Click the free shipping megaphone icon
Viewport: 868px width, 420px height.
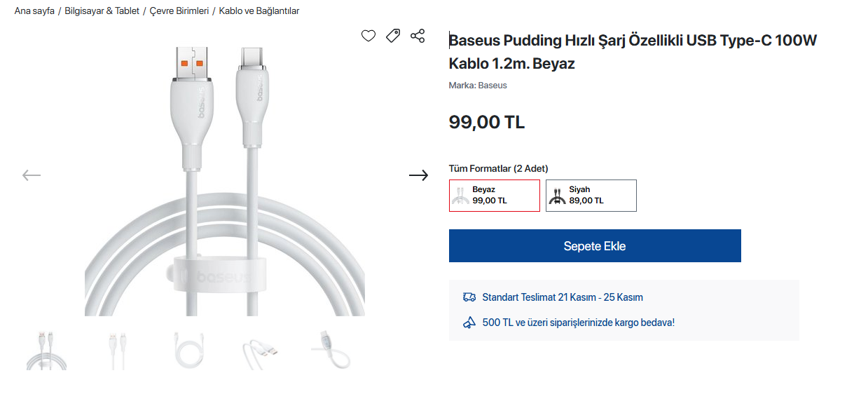[469, 323]
